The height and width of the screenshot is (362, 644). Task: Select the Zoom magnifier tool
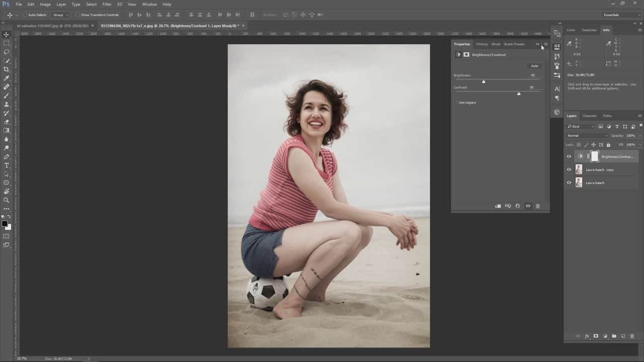tap(7, 200)
